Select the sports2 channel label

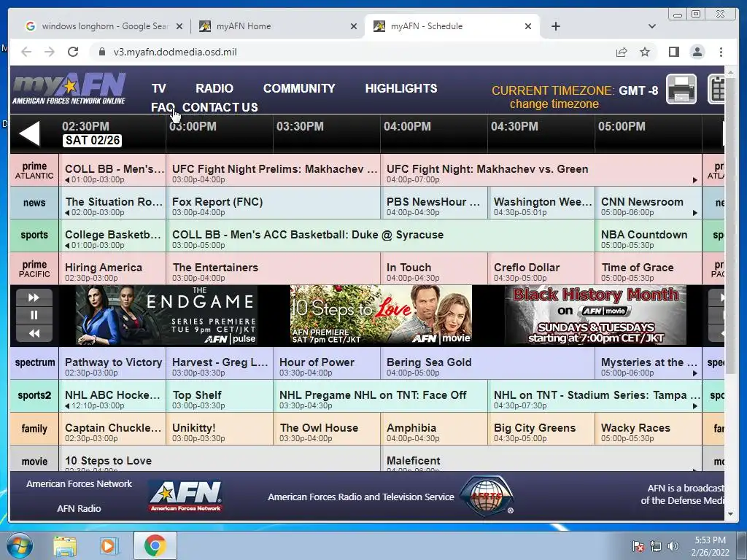[x=34, y=396]
